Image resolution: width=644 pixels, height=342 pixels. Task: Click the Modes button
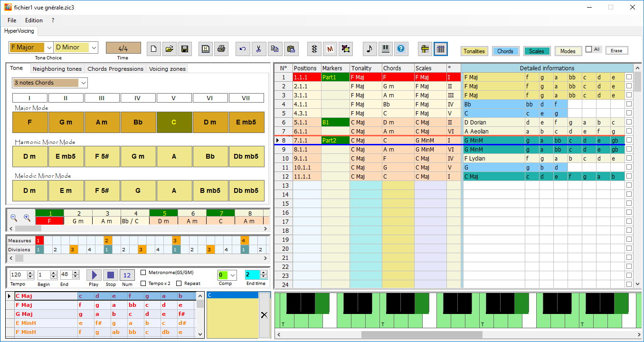click(568, 51)
